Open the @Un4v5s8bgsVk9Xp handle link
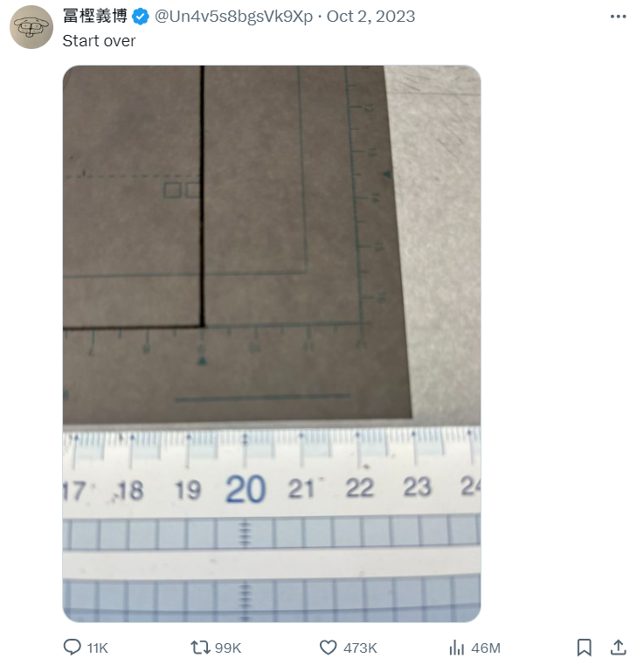The height and width of the screenshot is (665, 644). point(233,17)
